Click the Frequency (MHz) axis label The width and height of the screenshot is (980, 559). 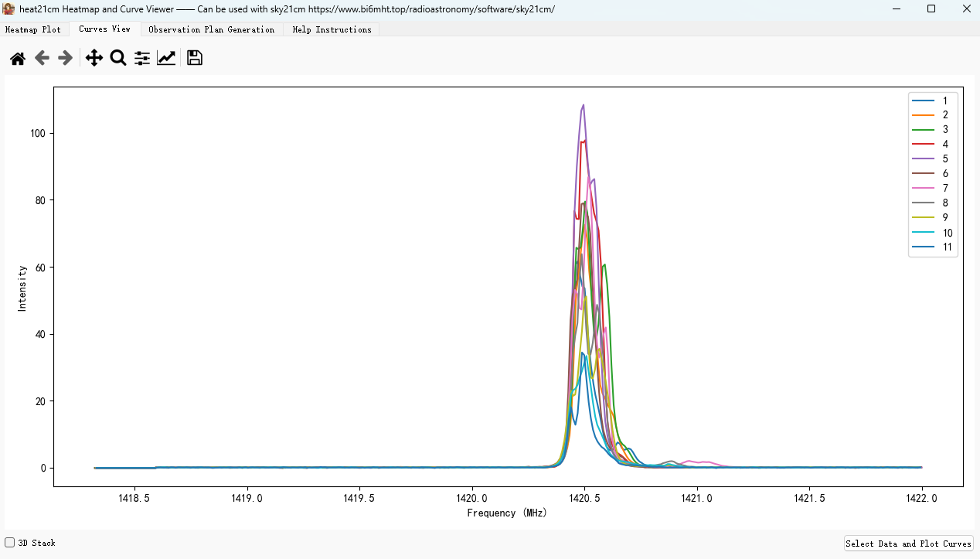click(x=507, y=513)
